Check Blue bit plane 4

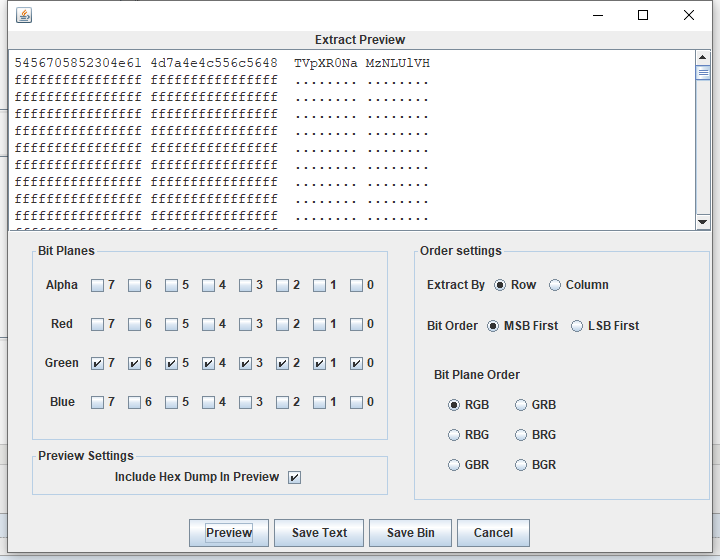click(208, 403)
